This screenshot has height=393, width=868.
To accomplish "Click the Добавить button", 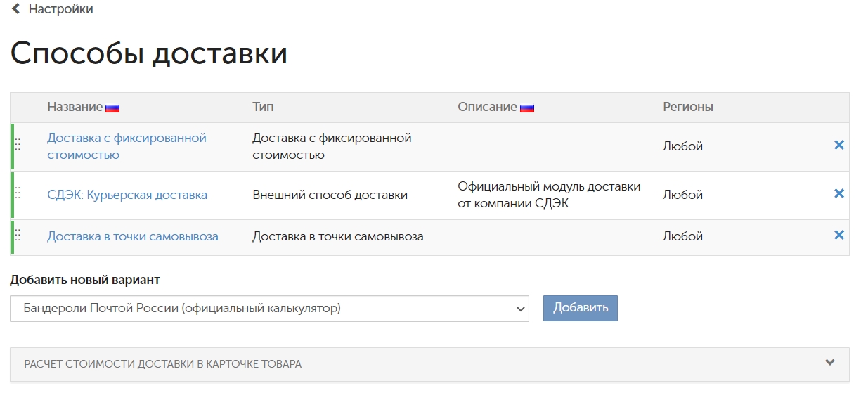I will (x=581, y=308).
